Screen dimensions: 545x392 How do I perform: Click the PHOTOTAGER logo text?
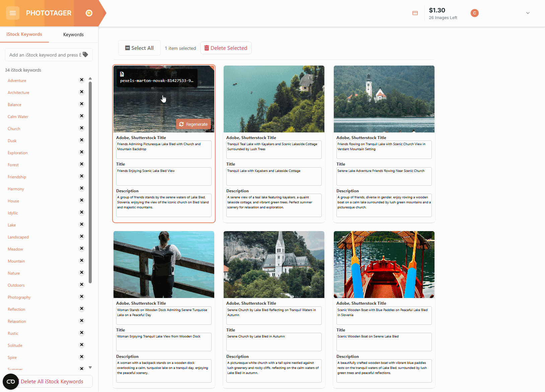(x=49, y=13)
